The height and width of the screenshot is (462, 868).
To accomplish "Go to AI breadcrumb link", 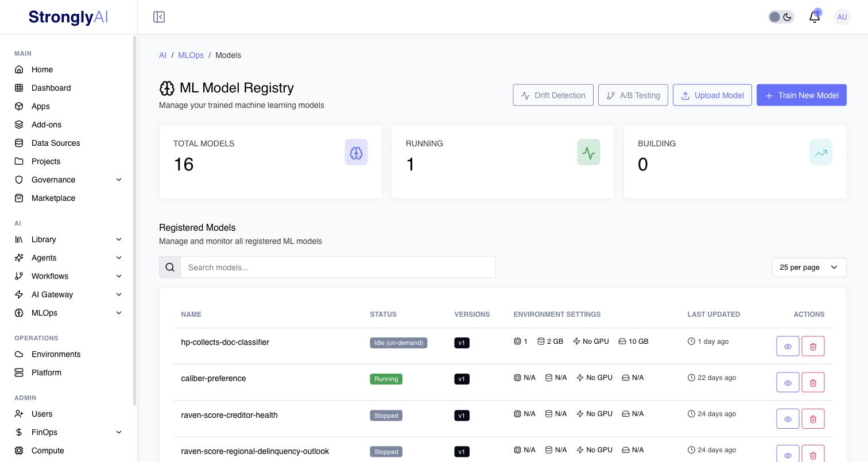I will (162, 55).
